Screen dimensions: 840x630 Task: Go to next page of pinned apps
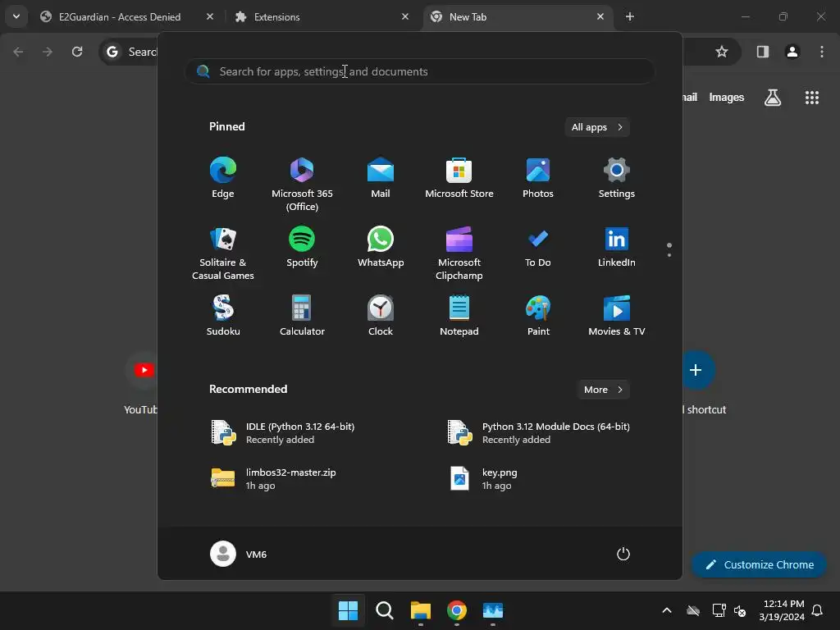(x=669, y=254)
